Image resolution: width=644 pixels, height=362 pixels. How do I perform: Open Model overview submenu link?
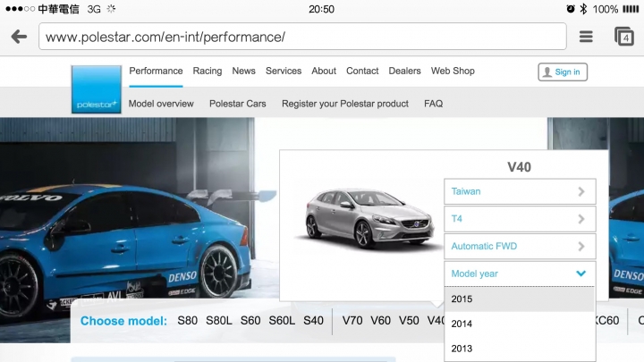click(161, 104)
